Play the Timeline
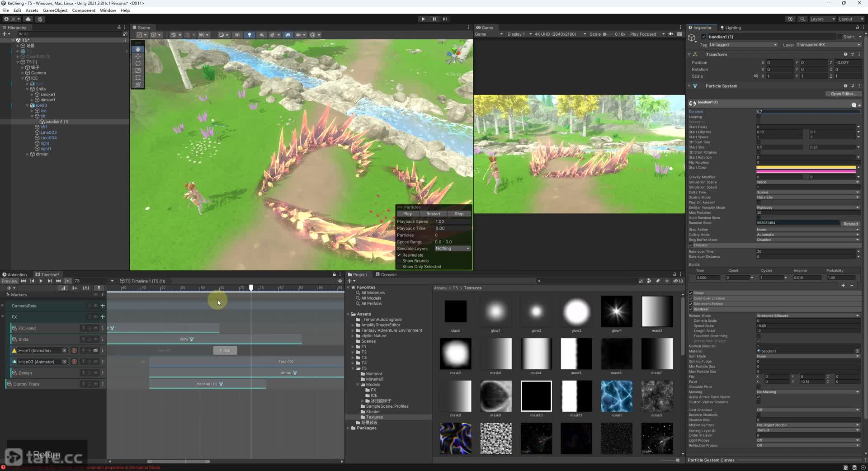 click(x=41, y=281)
